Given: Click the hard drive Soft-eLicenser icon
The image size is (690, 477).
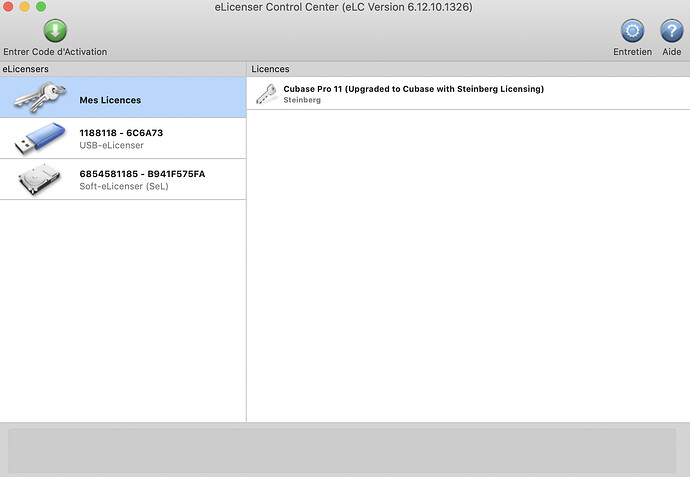Looking at the screenshot, I should click(x=40, y=179).
